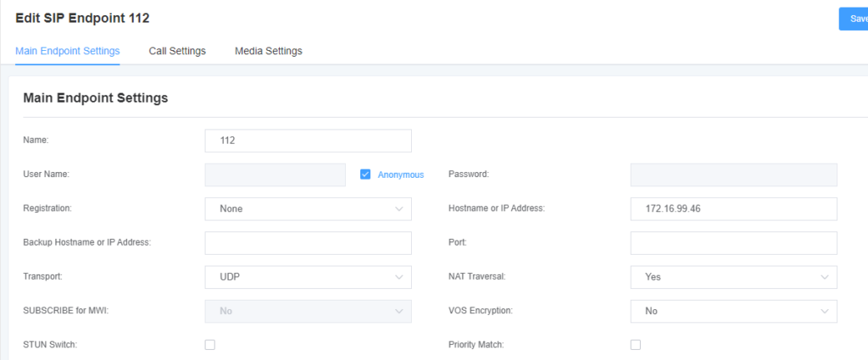This screenshot has height=360, width=868.
Task: Tick the Priority Match checkbox
Action: tap(636, 345)
